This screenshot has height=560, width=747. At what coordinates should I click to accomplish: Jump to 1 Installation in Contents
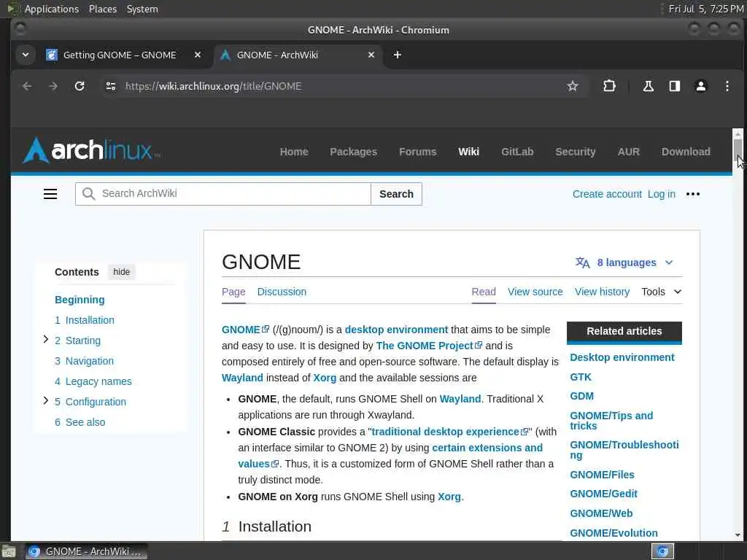(85, 320)
